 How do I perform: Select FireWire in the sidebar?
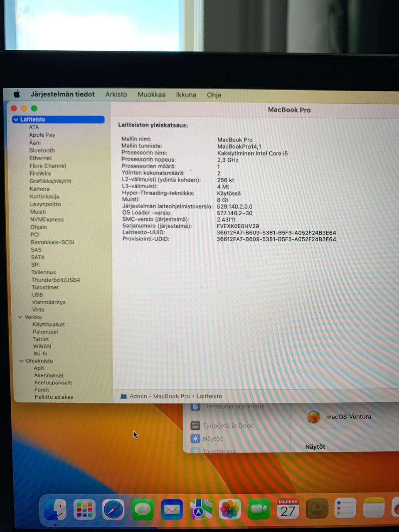coord(40,173)
